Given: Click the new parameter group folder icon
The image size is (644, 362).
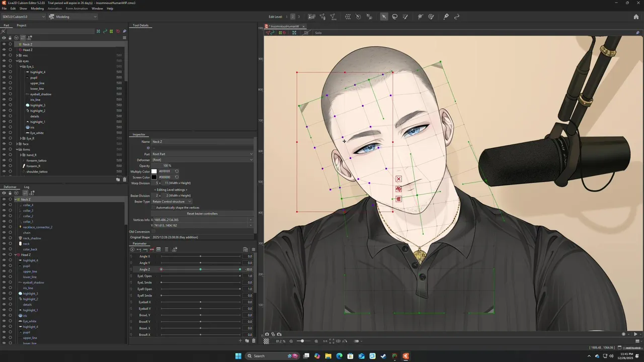Looking at the screenshot, I should pyautogui.click(x=247, y=341).
